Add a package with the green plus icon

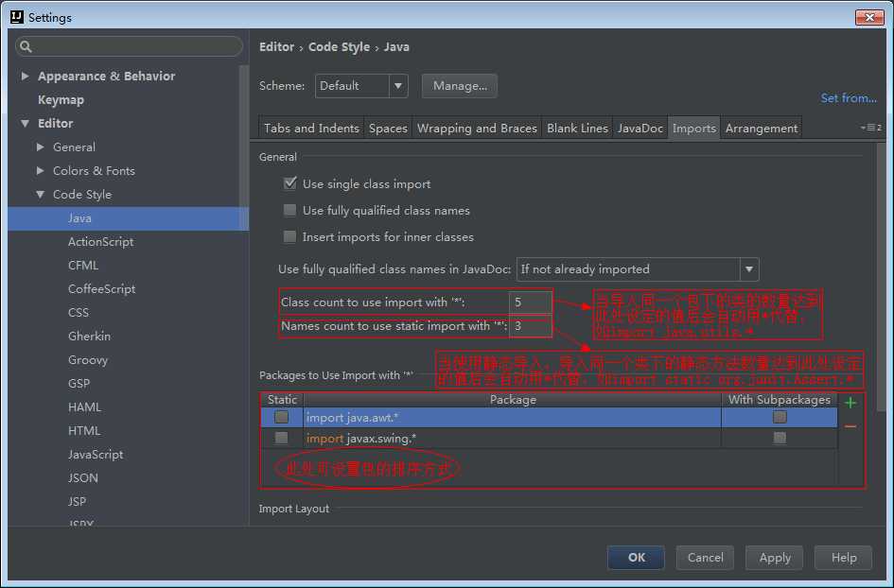click(x=850, y=404)
